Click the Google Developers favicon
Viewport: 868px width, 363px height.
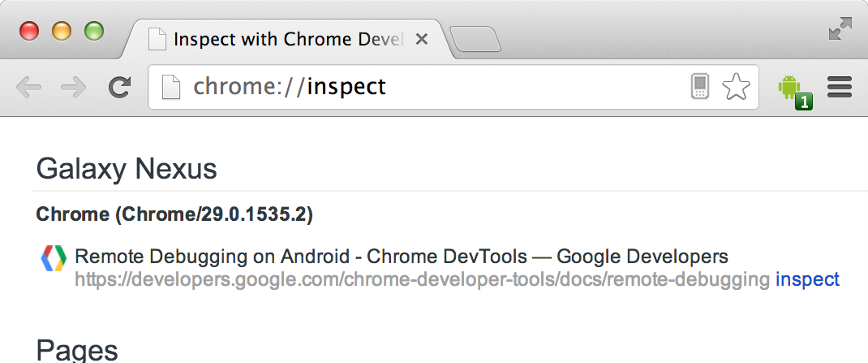[x=53, y=258]
